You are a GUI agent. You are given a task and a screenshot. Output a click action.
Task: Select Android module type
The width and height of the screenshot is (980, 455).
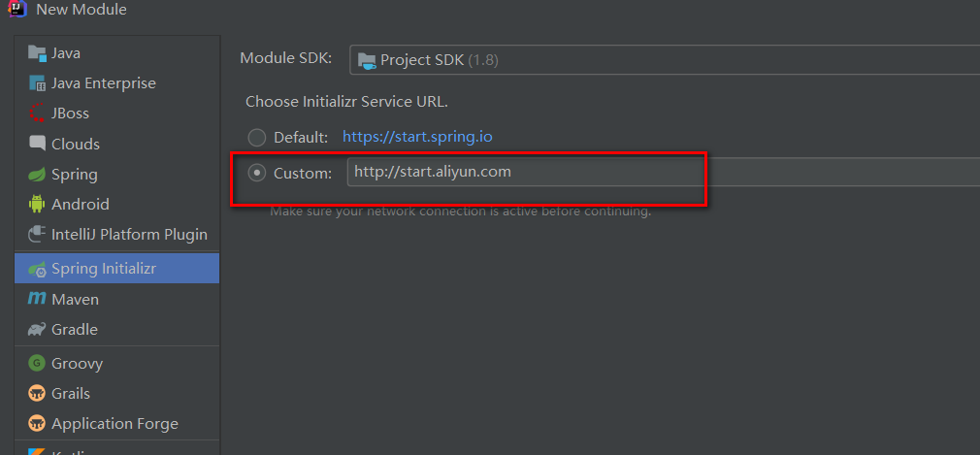click(x=116, y=205)
